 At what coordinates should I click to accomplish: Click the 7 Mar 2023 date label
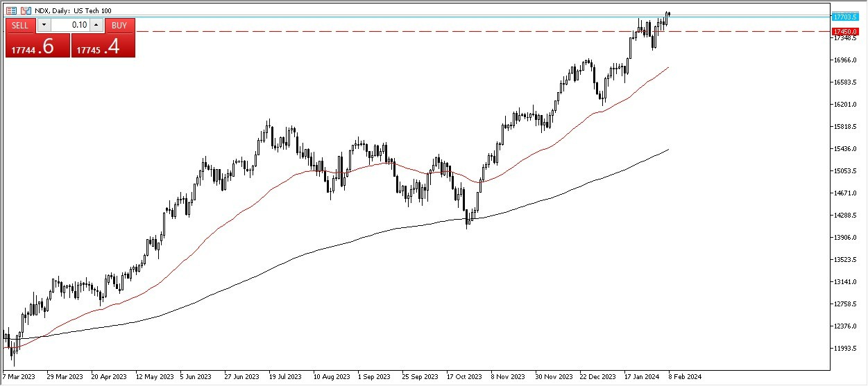pos(19,377)
